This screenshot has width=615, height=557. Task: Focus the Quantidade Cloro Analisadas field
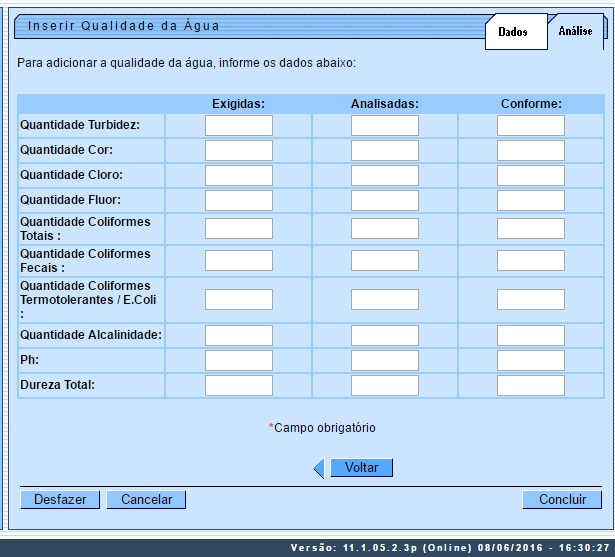tap(384, 176)
